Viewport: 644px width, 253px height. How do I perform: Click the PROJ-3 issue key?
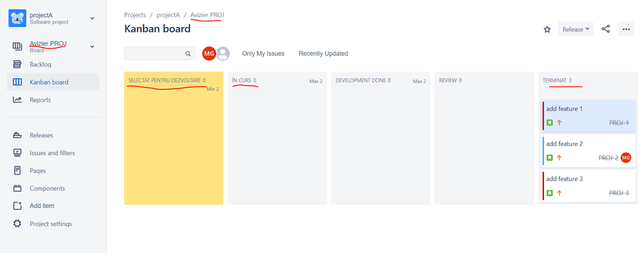click(619, 192)
